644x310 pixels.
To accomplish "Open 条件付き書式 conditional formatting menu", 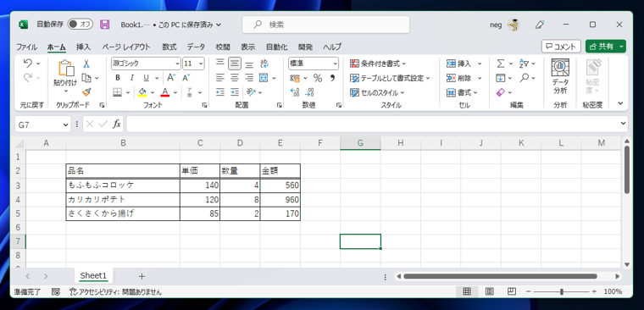I will pyautogui.click(x=378, y=64).
